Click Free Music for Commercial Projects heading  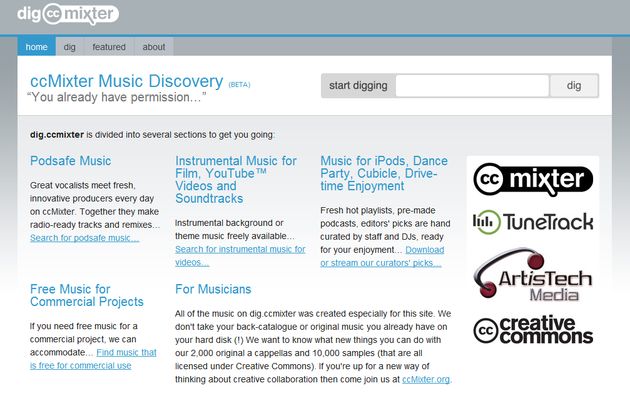pyautogui.click(x=86, y=295)
